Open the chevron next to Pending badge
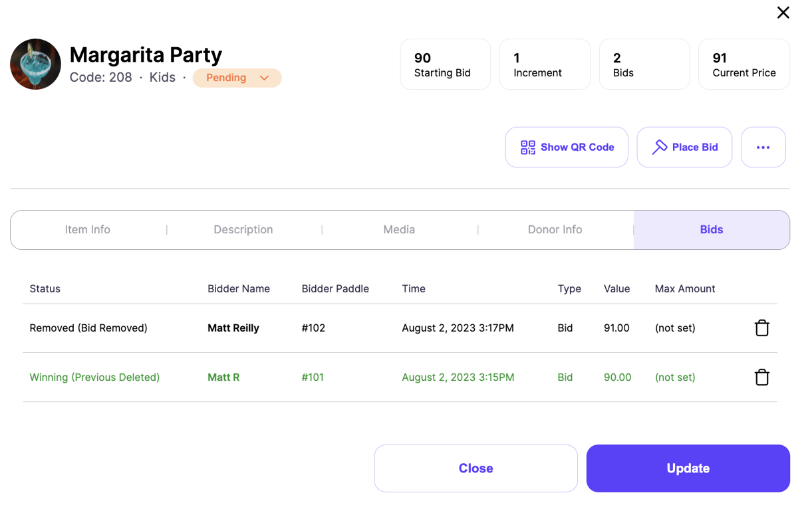 point(264,78)
